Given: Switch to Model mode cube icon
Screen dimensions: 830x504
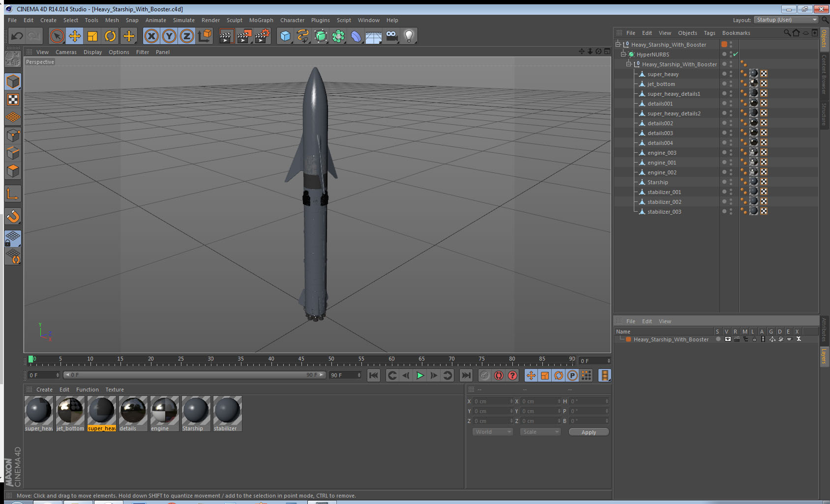Looking at the screenshot, I should (x=13, y=82).
